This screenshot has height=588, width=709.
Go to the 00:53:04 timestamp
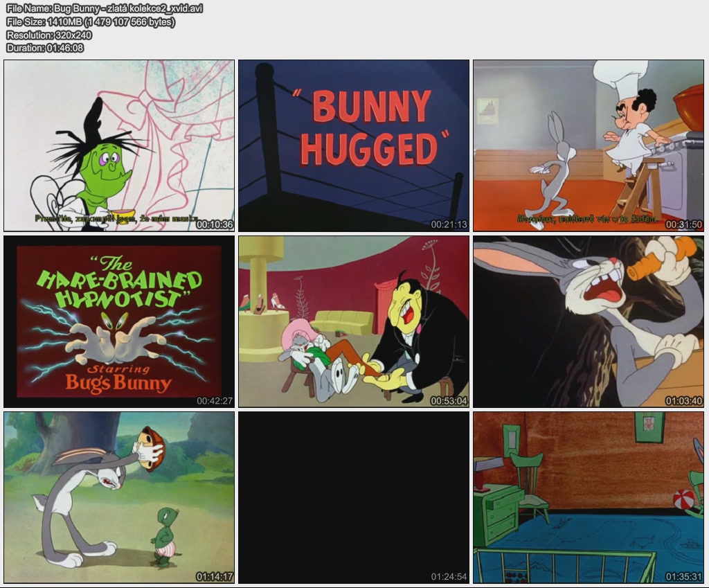(x=449, y=400)
